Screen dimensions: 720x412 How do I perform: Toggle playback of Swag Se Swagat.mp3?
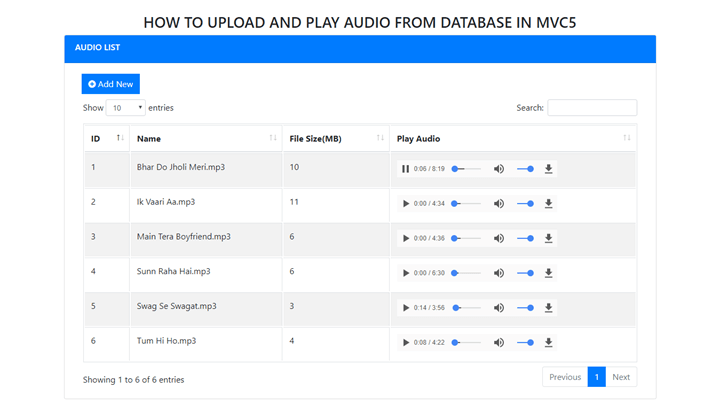click(x=406, y=308)
